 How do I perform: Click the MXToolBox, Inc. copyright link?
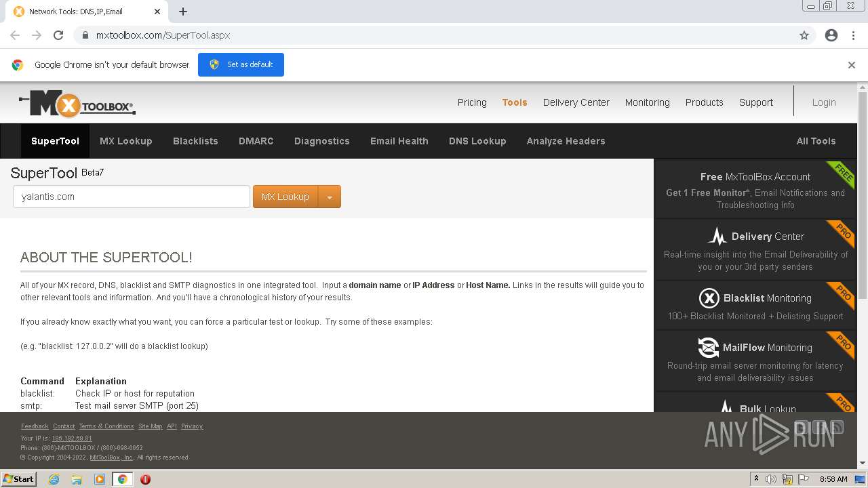[x=111, y=457]
